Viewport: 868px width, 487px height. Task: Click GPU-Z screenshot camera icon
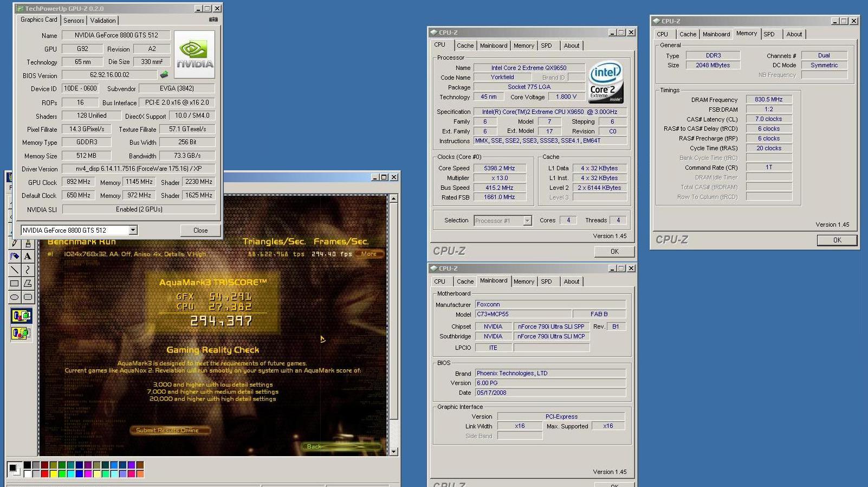coord(213,20)
